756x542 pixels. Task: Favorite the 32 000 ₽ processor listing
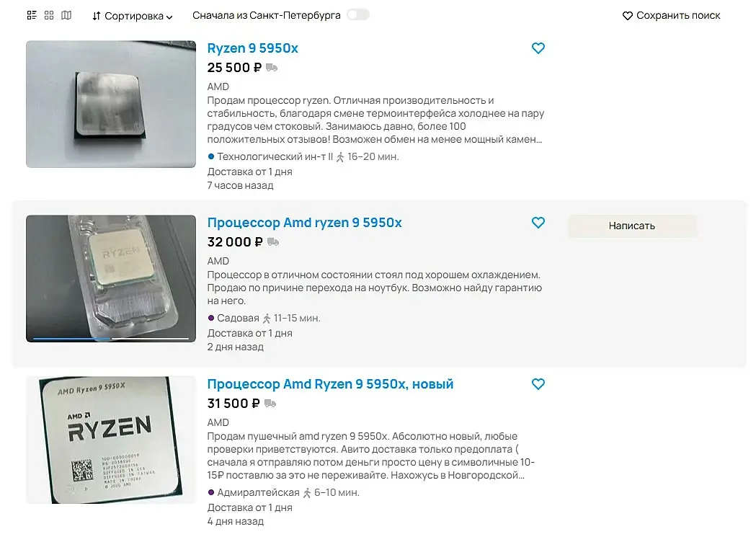[x=538, y=223]
